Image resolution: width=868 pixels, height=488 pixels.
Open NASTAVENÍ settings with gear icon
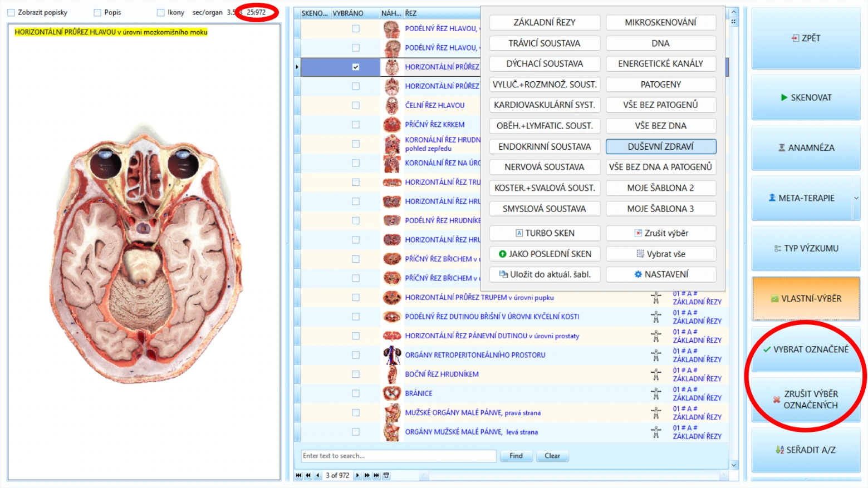pos(661,274)
